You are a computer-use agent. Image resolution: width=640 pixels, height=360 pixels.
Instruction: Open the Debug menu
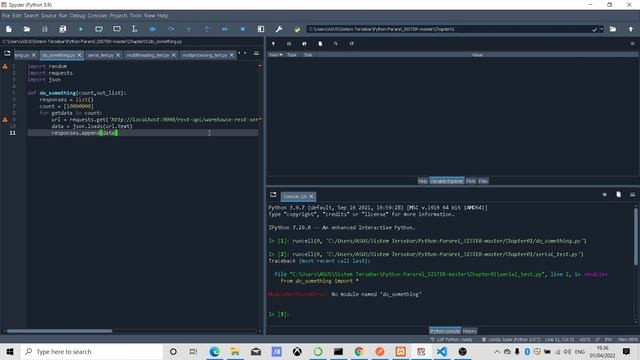77,16
